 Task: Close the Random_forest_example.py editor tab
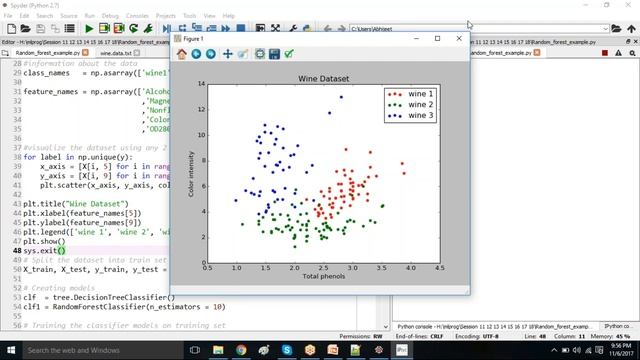click(85, 52)
